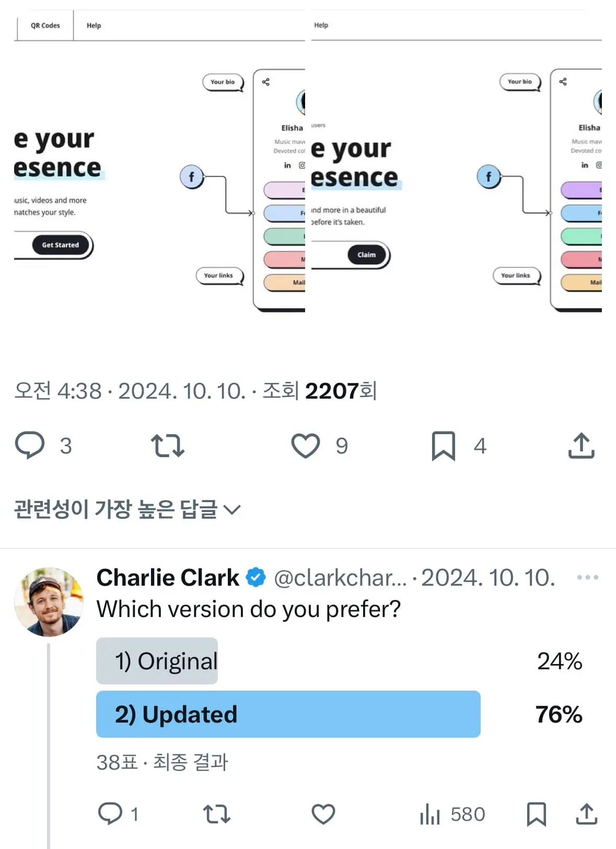Click the Claim button
Screen dimensions: 616x849
[366, 254]
